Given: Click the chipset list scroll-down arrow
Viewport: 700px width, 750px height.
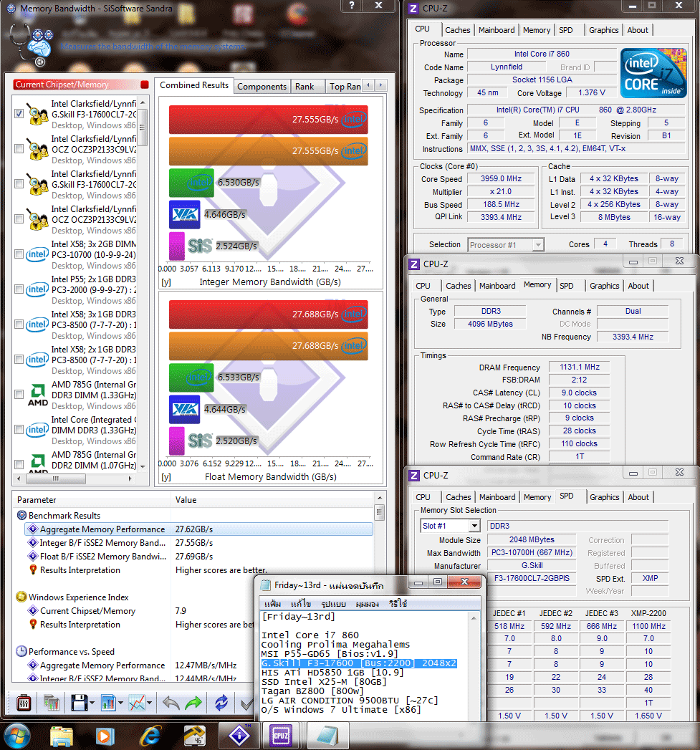Looking at the screenshot, I should (x=142, y=466).
